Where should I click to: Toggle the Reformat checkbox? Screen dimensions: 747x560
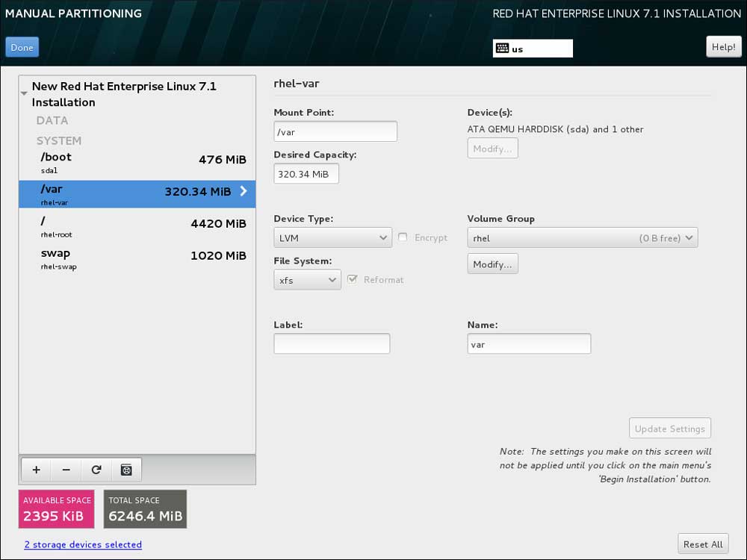[x=353, y=279]
